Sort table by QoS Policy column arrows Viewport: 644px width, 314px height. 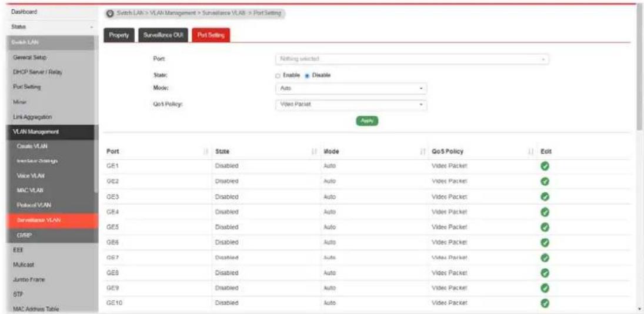(530, 152)
